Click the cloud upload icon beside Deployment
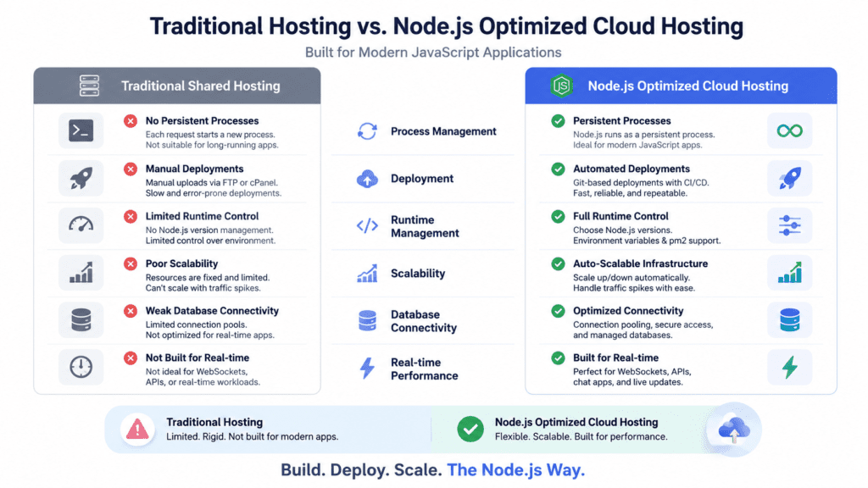 (x=367, y=179)
